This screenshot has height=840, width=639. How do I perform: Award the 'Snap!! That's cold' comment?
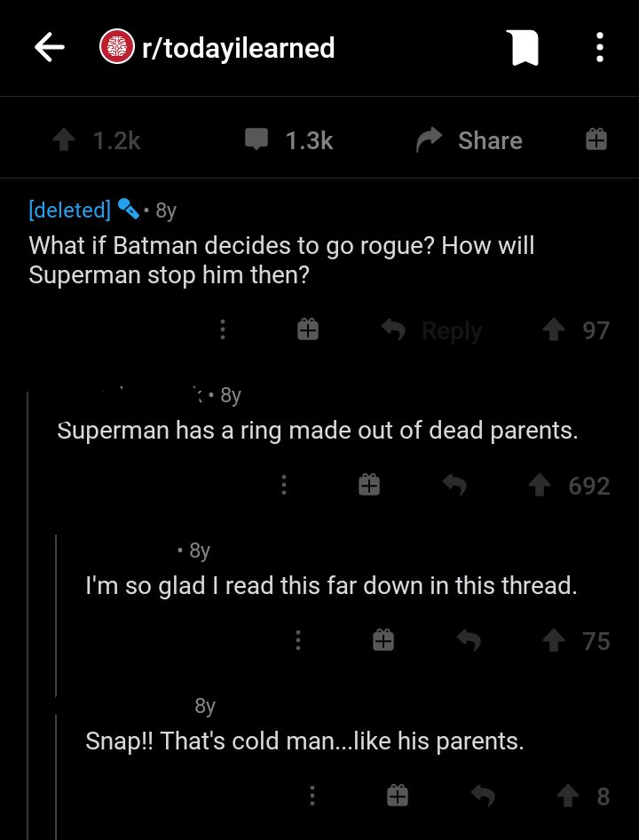(398, 796)
